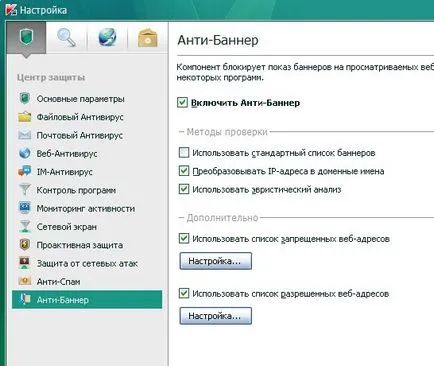Screen dimensions: 434x366
Task: Click the icon beside Анти-Спам
Action: 25,281
